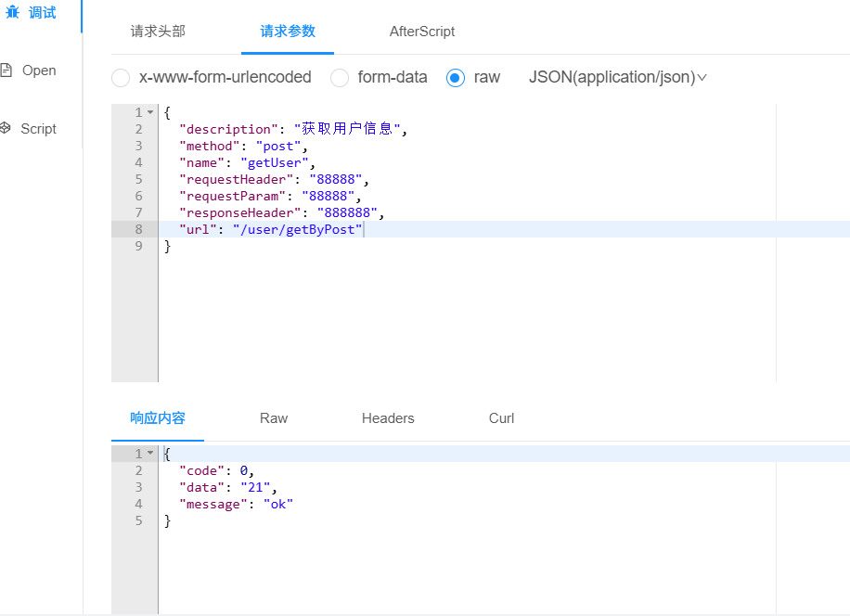Switch to the 响应内容 tab
This screenshot has width=850, height=616.
[158, 418]
